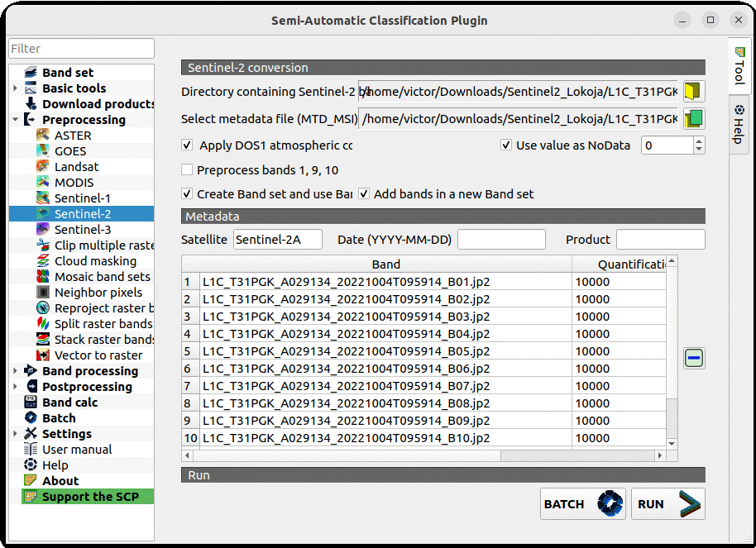
Task: Toggle Use value as NoData checkbox
Action: coord(505,145)
